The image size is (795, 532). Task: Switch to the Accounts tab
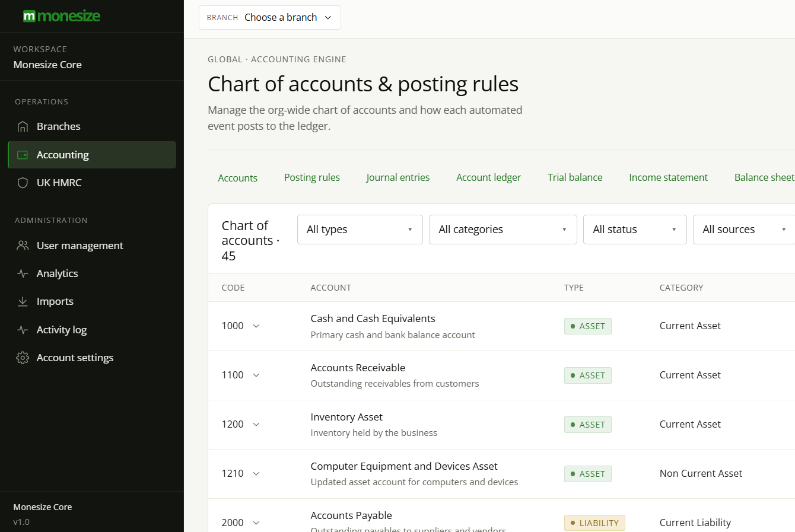point(237,178)
